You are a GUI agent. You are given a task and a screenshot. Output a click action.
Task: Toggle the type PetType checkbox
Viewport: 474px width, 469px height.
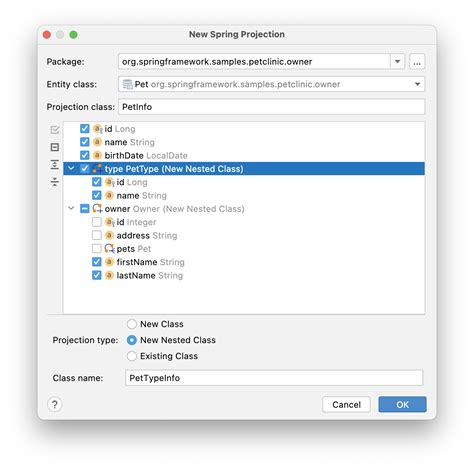tap(85, 169)
